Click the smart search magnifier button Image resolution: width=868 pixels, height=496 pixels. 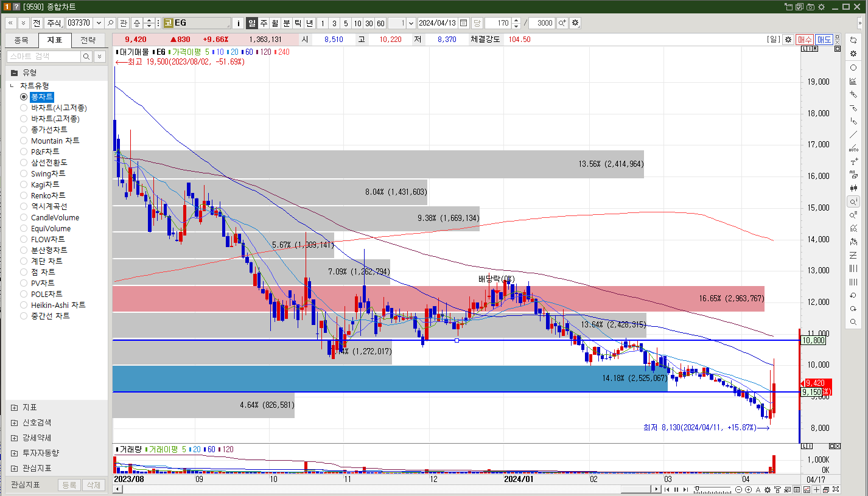pyautogui.click(x=86, y=57)
